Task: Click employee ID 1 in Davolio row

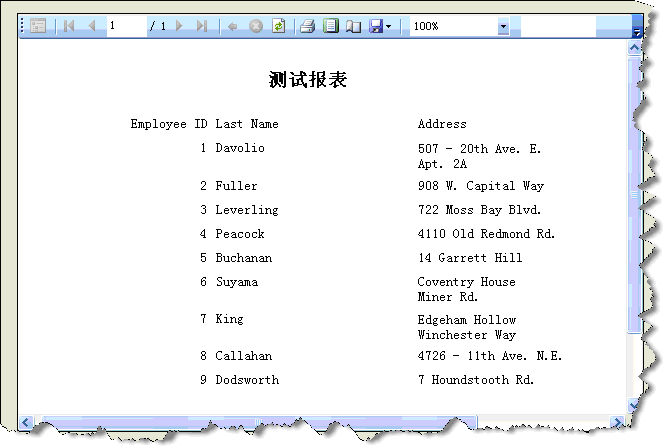Action: tap(204, 148)
